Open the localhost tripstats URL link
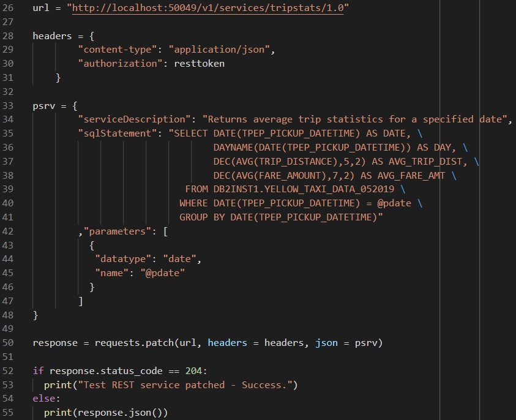 (208, 7)
